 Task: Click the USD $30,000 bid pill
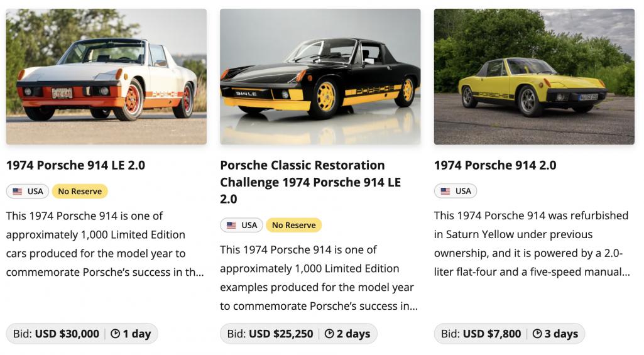[x=82, y=334]
